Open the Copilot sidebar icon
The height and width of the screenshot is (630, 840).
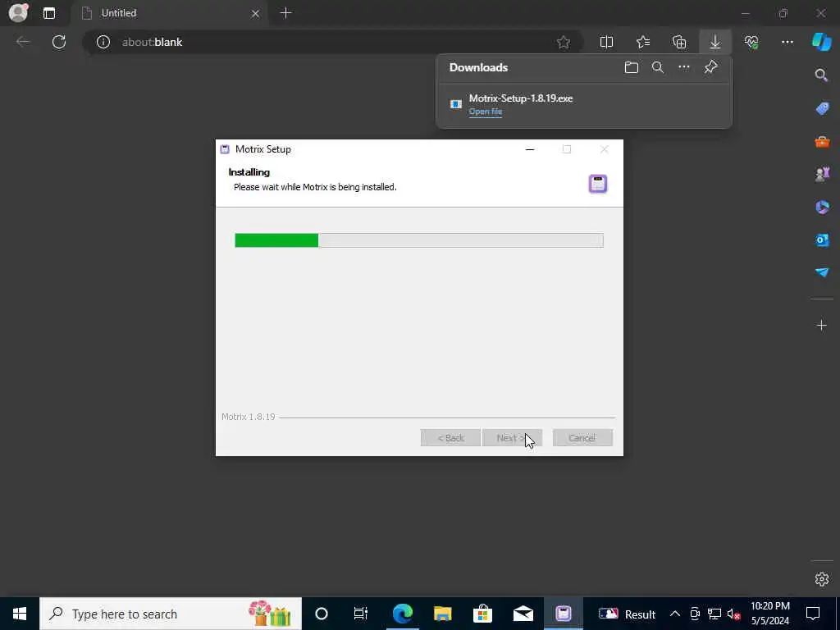(x=822, y=42)
